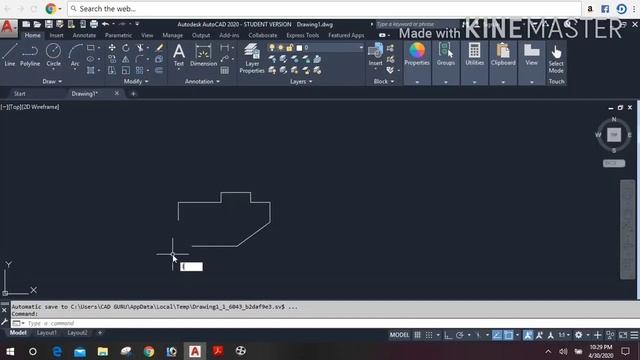
Task: Toggle Polar tracking in status bar
Action: click(460, 335)
